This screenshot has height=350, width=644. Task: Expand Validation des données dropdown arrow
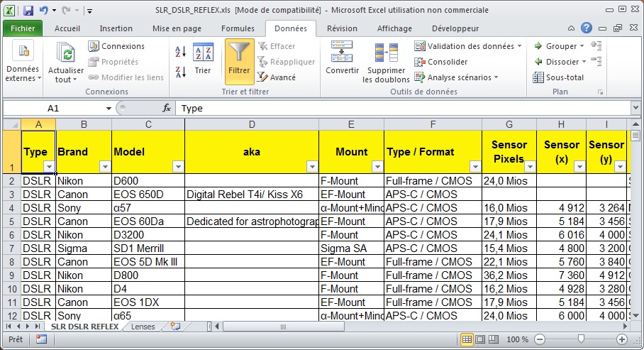tap(520, 46)
